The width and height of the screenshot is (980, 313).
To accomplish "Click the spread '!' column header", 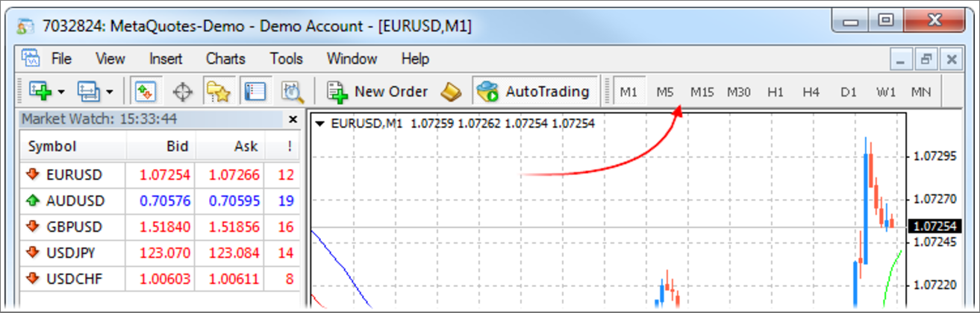I will tap(282, 147).
